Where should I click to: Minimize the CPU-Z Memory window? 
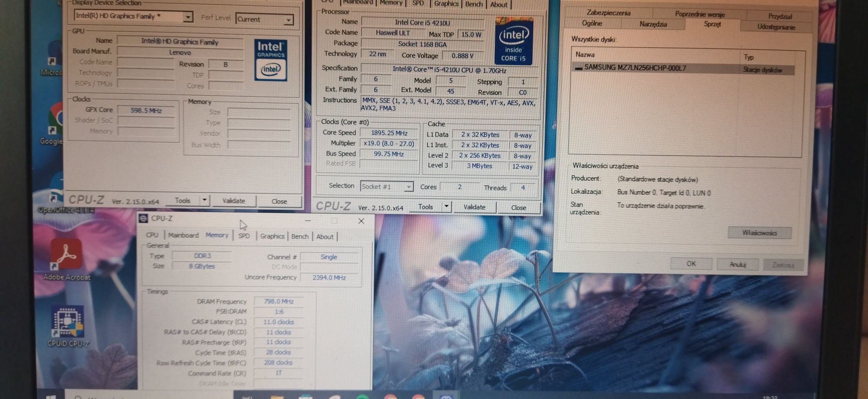(308, 221)
